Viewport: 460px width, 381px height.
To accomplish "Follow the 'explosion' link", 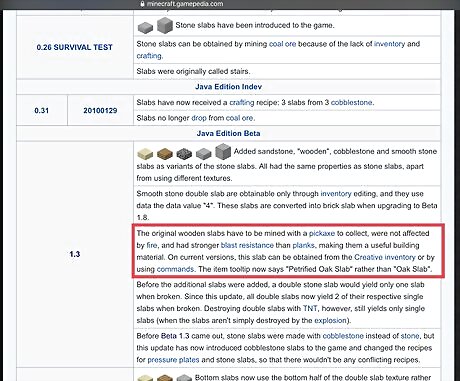I will (330, 320).
